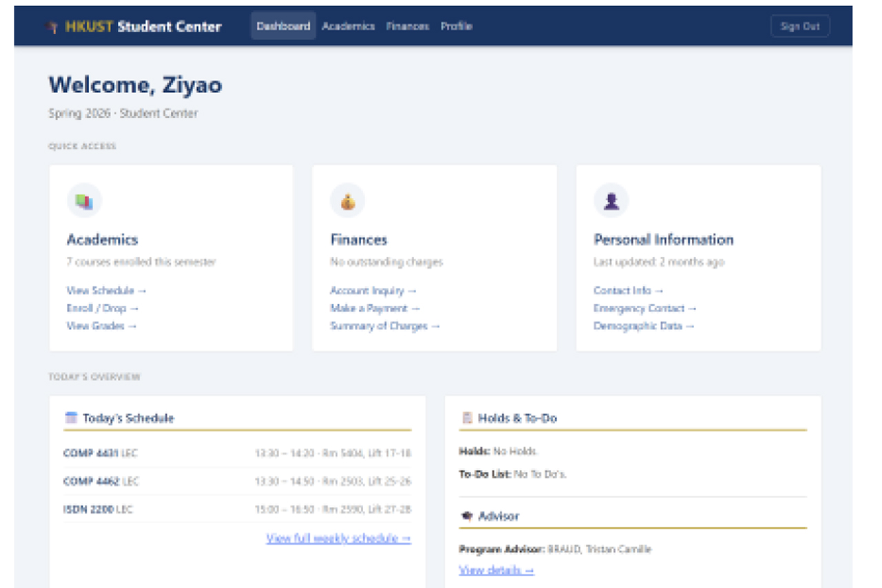The width and height of the screenshot is (882, 588).
Task: Click 'To-Do List: No To Do's.' text
Action: 513,474
